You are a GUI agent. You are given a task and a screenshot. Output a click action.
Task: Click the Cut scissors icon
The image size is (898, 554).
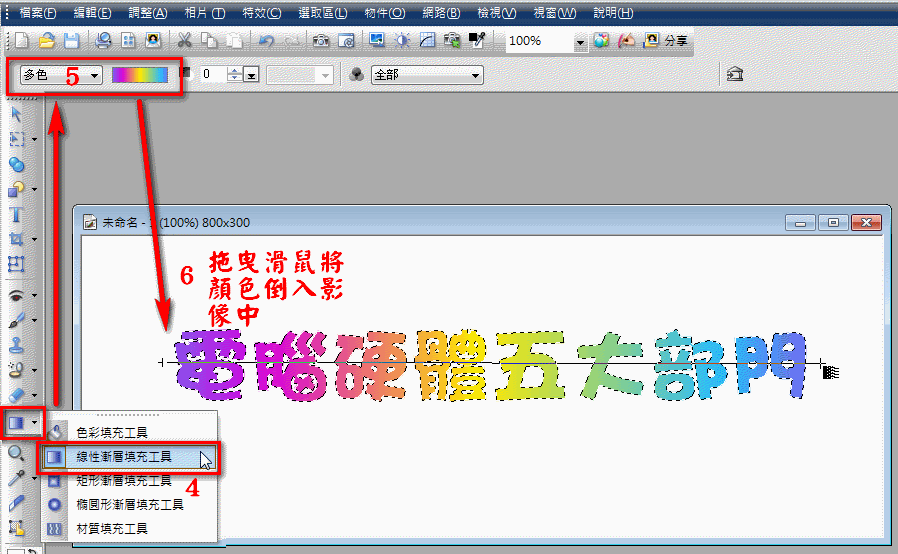(x=184, y=41)
